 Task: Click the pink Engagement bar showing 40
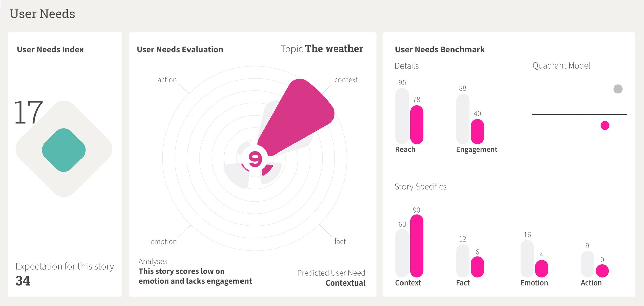tap(477, 132)
